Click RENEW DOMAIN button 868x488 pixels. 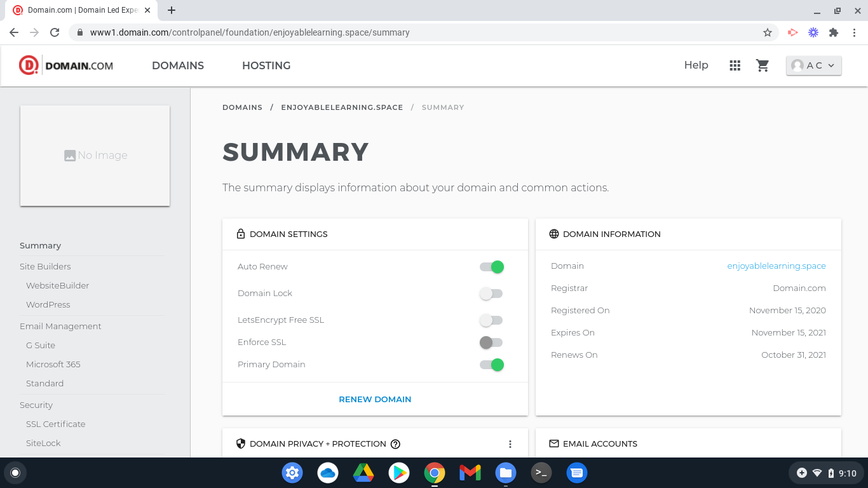[x=375, y=399]
